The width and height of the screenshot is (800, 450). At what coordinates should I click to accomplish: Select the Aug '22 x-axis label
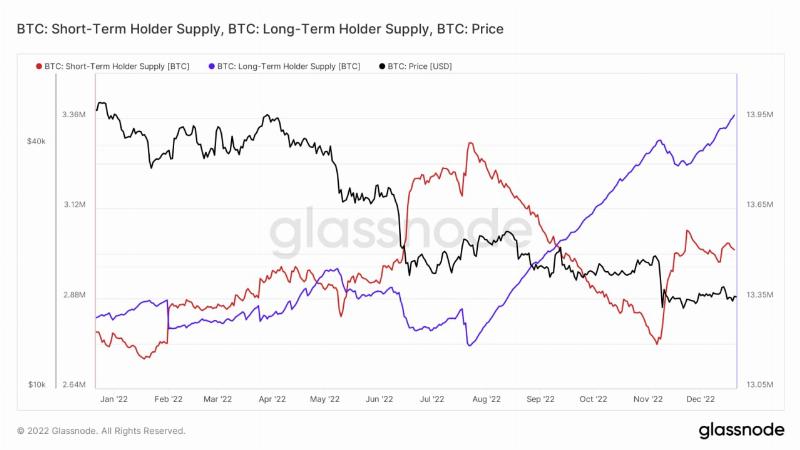pyautogui.click(x=486, y=399)
